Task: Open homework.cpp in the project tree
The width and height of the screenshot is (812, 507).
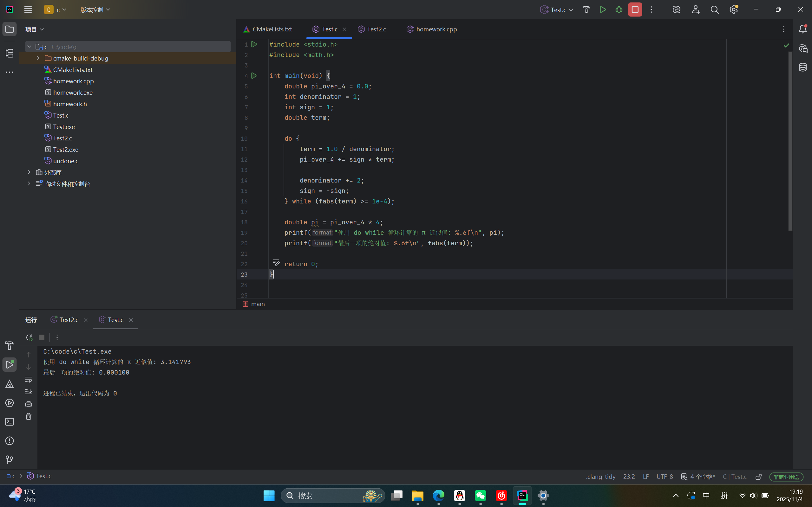Action: pos(73,81)
